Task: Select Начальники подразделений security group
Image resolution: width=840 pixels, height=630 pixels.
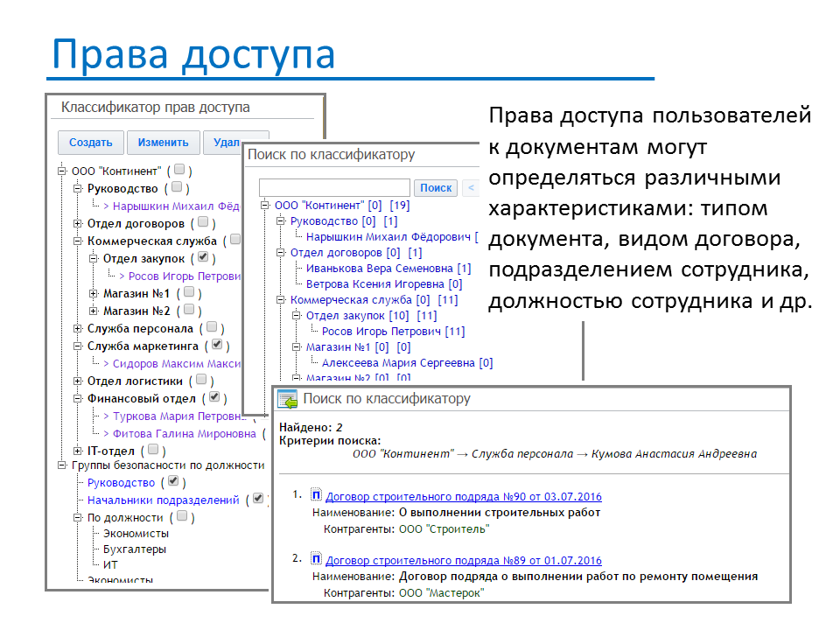Action: (164, 500)
